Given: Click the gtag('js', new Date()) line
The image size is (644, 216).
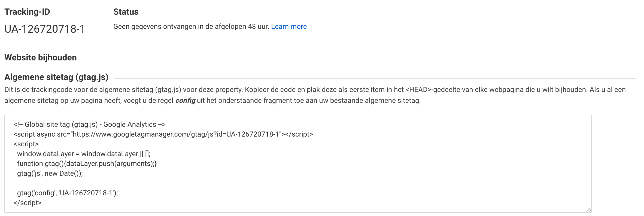Looking at the screenshot, I should tap(50, 173).
